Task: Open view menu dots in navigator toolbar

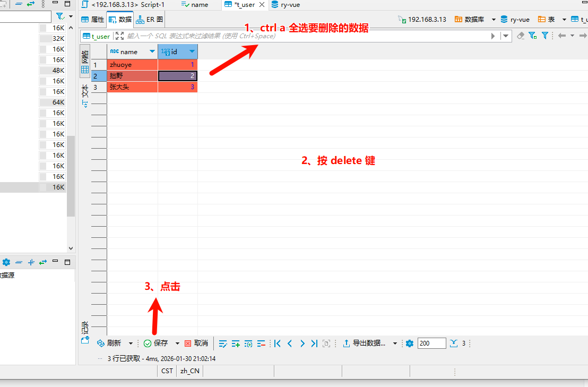Action: coord(43,4)
